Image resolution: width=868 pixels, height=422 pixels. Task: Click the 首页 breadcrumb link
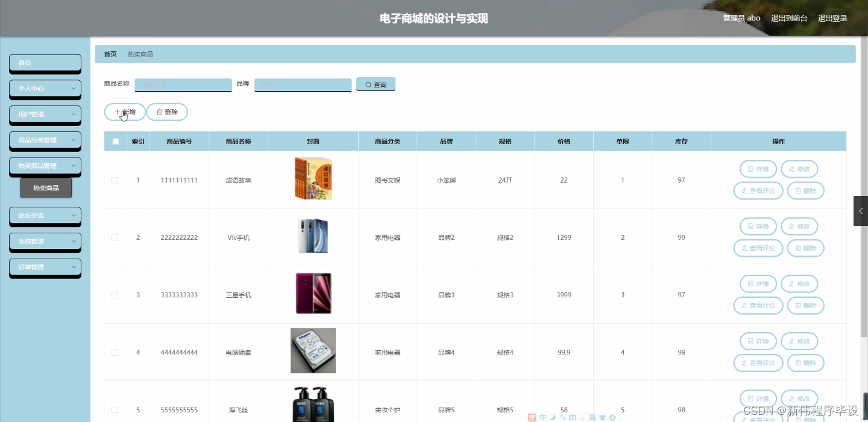110,54
